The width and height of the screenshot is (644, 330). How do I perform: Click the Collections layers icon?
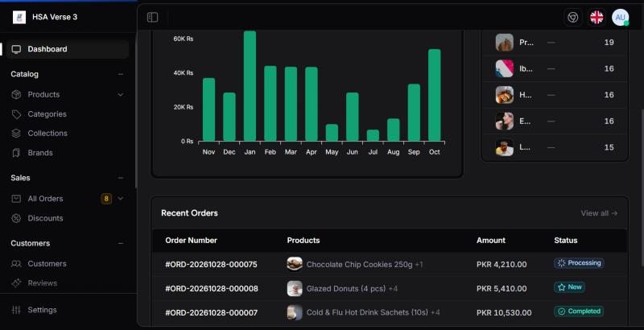point(16,134)
